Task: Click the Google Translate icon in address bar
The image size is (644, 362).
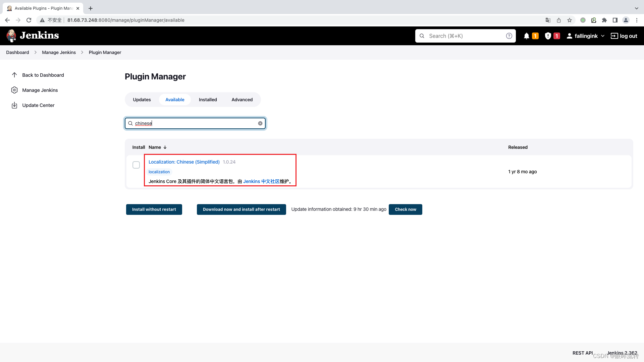Action: coord(548,20)
